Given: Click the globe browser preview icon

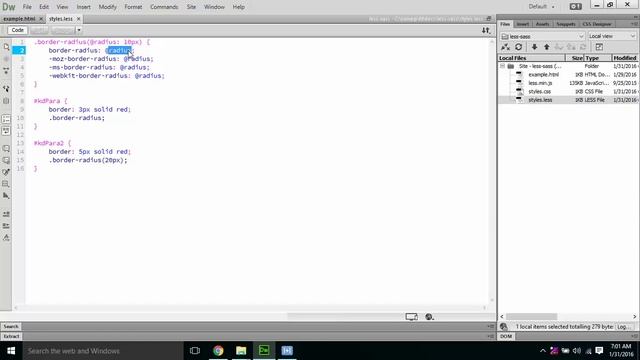Looking at the screenshot, I should [x=429, y=317].
